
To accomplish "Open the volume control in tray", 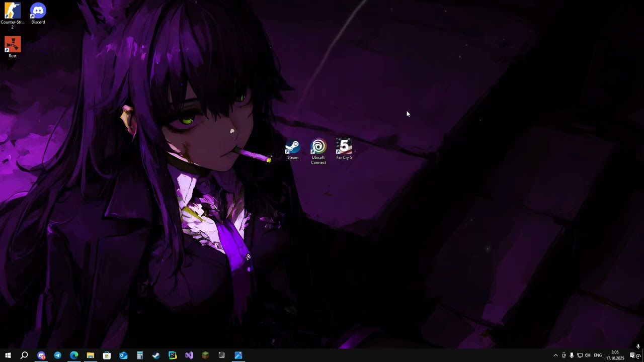I will tap(587, 355).
